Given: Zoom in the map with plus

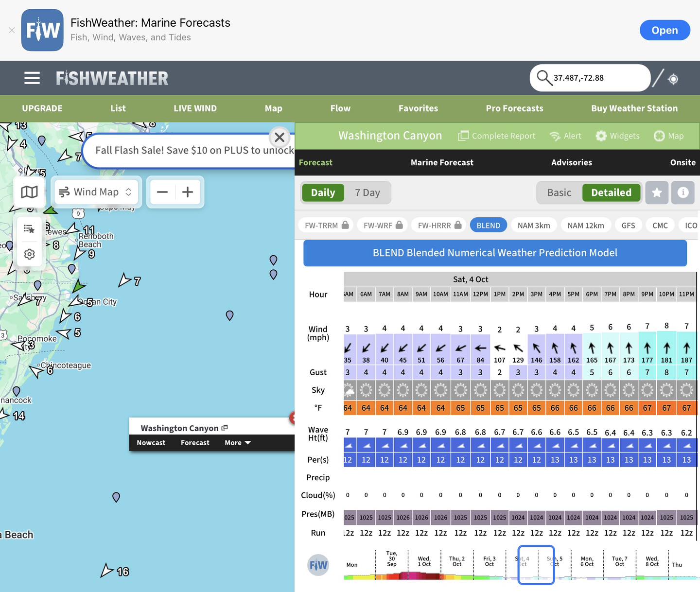Looking at the screenshot, I should 188,192.
